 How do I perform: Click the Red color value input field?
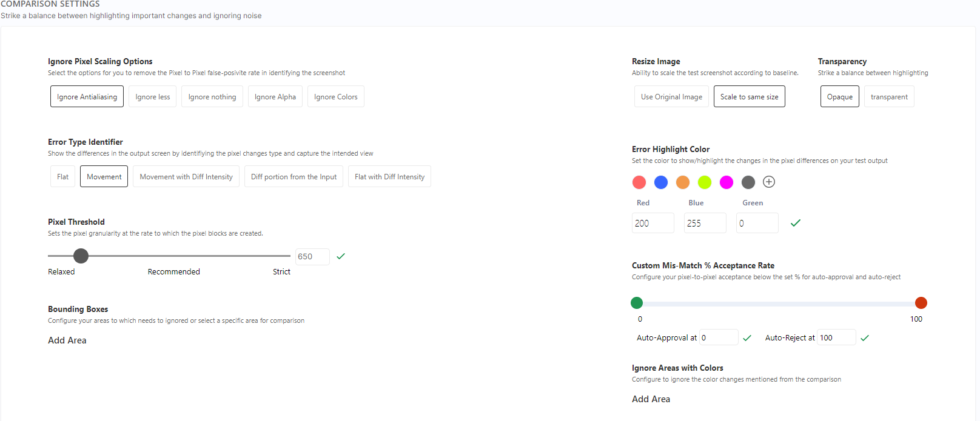coord(653,223)
